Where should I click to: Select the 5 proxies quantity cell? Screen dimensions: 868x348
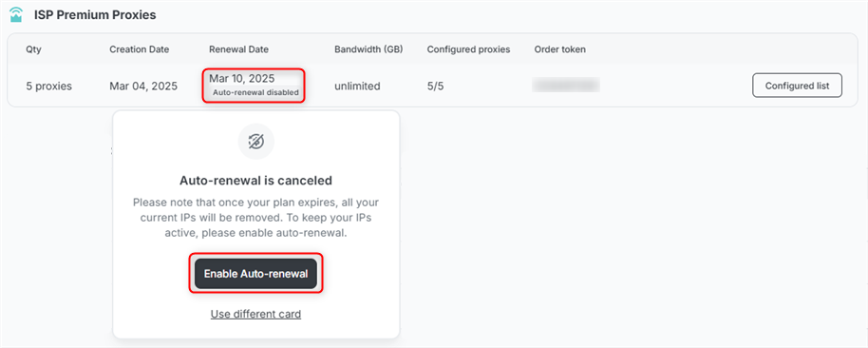tap(48, 86)
